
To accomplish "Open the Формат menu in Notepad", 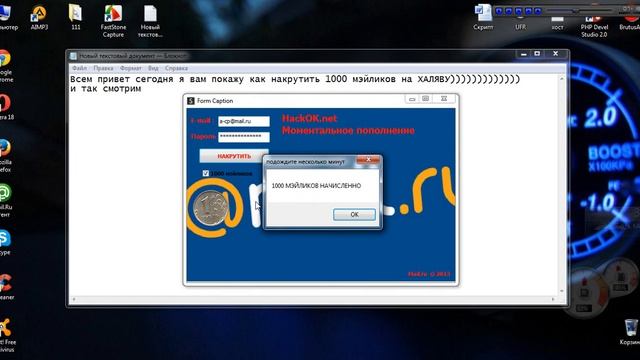I will 131,68.
